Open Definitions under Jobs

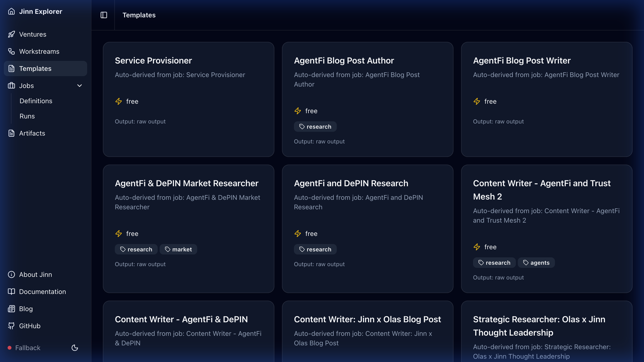click(36, 101)
